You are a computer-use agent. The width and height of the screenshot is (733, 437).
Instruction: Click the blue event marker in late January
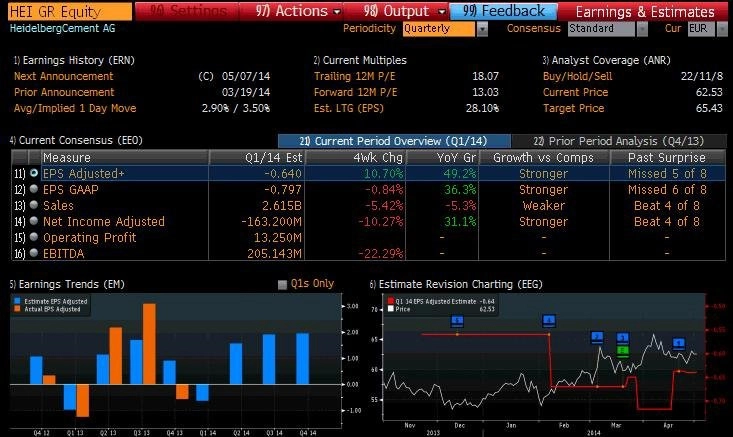click(549, 321)
